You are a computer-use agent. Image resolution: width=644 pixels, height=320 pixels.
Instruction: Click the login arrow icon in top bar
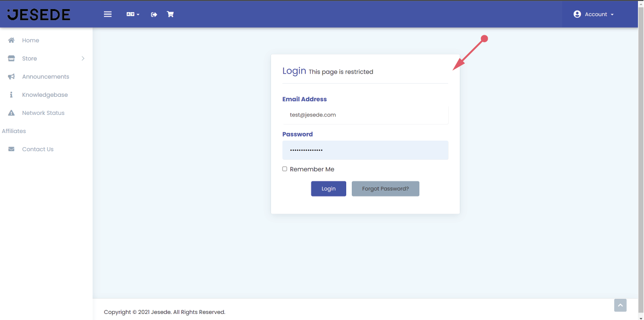point(154,15)
